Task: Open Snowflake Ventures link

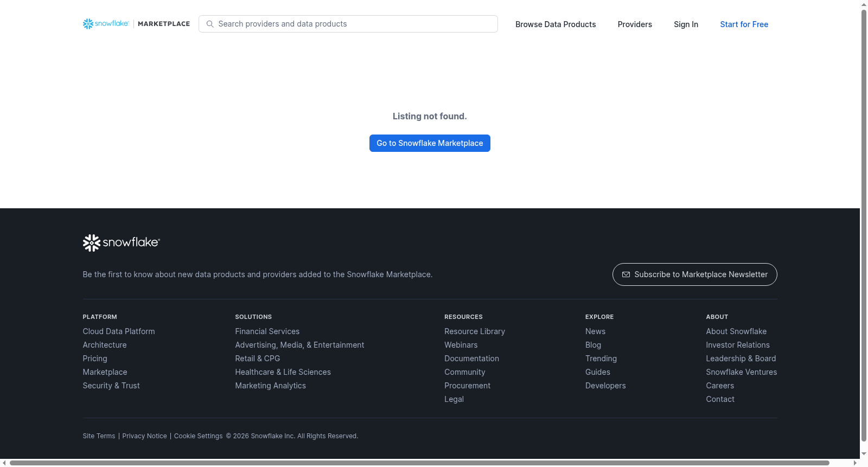Action: [x=742, y=372]
